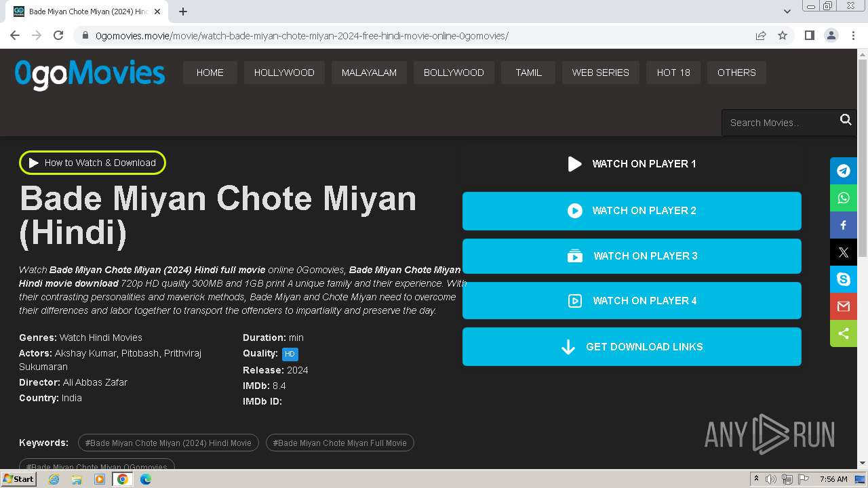This screenshot has width=868, height=488.
Task: Open the TAMIL category
Action: coord(528,73)
